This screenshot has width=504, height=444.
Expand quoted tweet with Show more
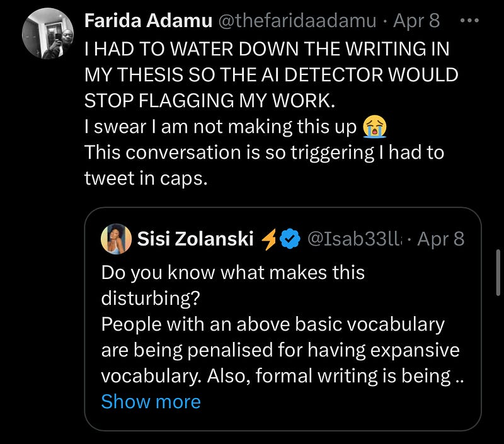(x=151, y=402)
